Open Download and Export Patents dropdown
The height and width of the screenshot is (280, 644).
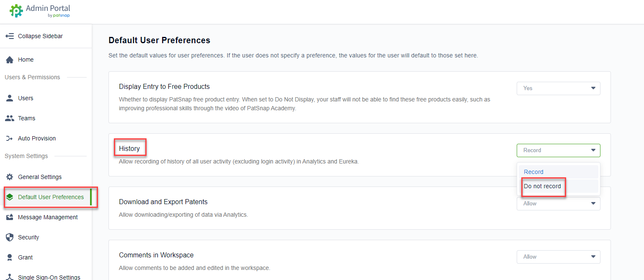tap(558, 204)
